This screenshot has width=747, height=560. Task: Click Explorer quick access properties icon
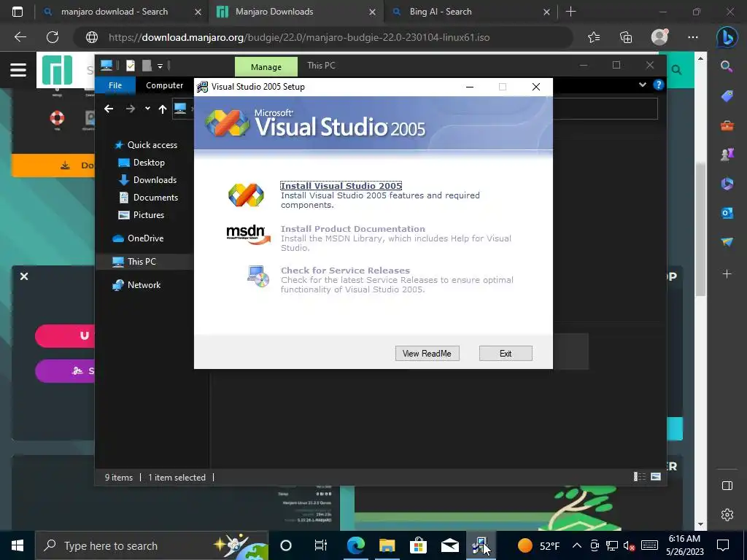click(x=131, y=66)
